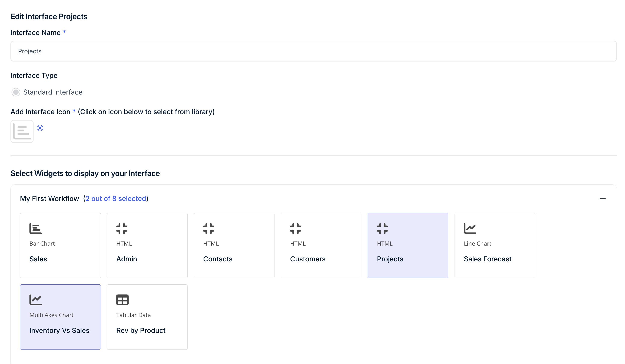Click the HTML icon on Customers widget
The width and height of the screenshot is (625, 364).
(296, 229)
